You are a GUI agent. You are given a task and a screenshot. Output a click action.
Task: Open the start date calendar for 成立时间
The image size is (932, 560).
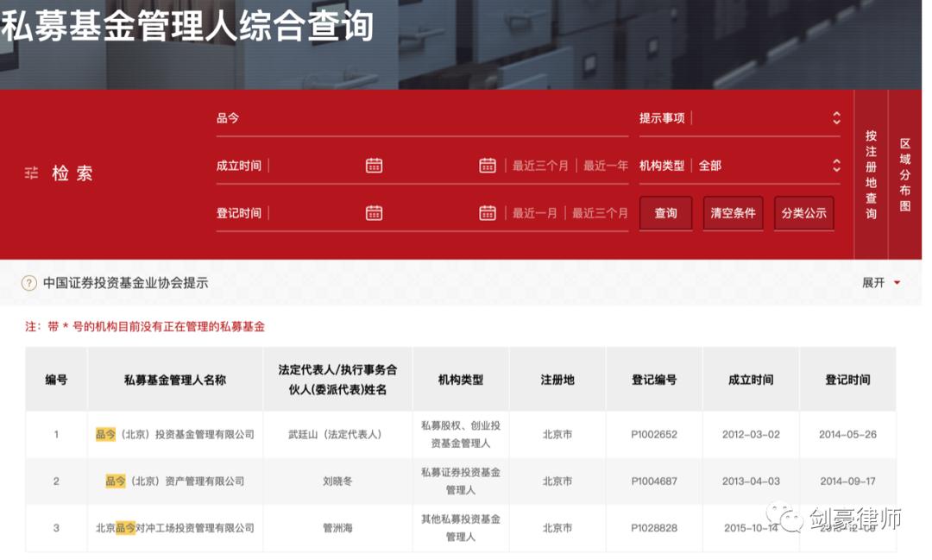click(x=374, y=165)
